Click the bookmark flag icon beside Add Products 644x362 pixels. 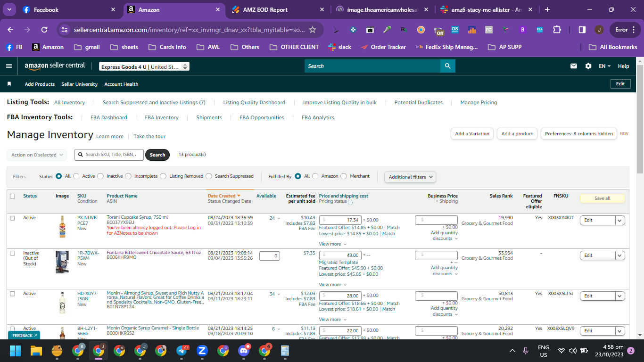pyautogui.click(x=9, y=84)
